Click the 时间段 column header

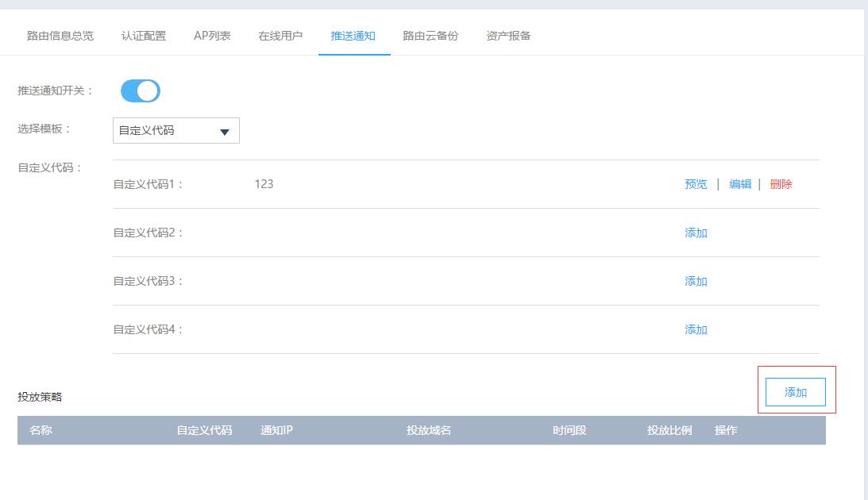[x=569, y=430]
